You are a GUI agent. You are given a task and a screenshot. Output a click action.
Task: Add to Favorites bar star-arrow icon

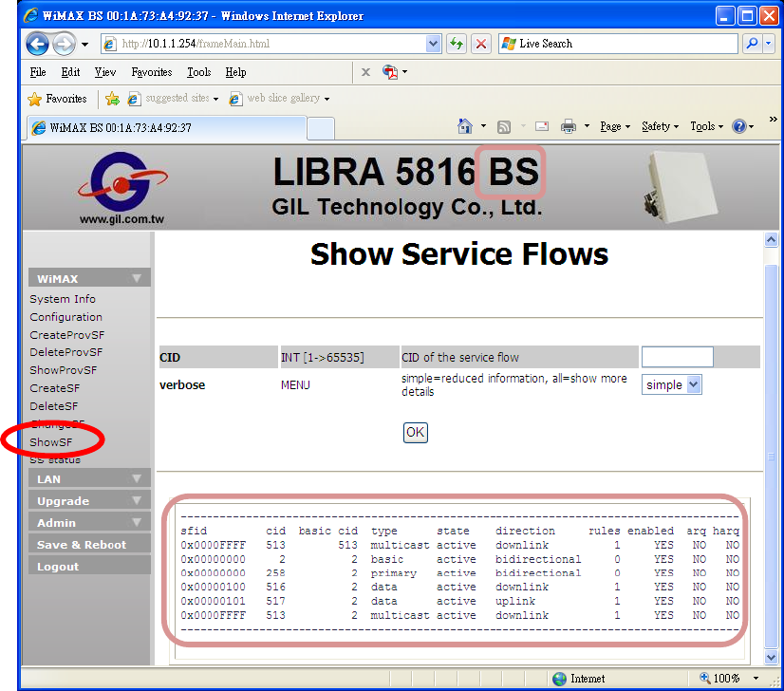click(x=113, y=99)
